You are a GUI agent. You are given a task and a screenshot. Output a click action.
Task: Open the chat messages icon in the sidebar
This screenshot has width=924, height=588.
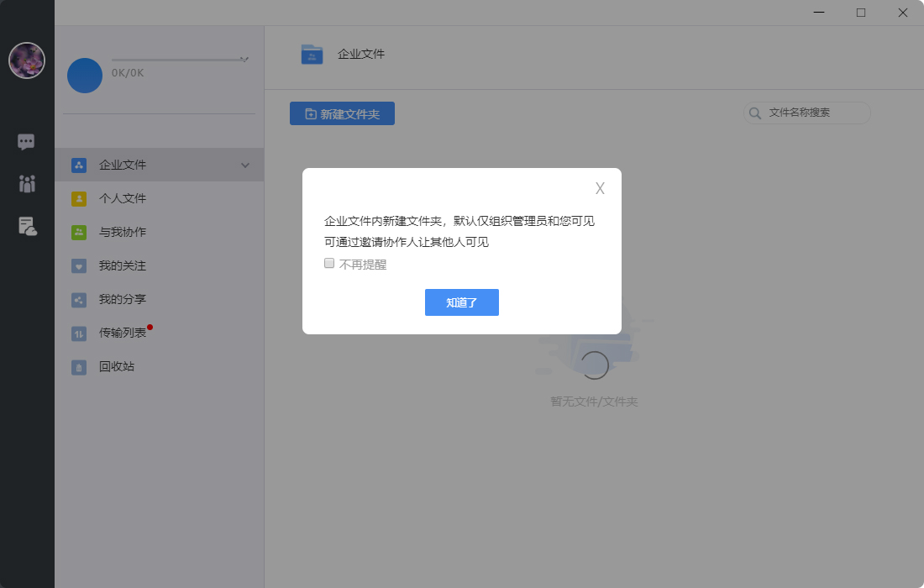pos(26,142)
